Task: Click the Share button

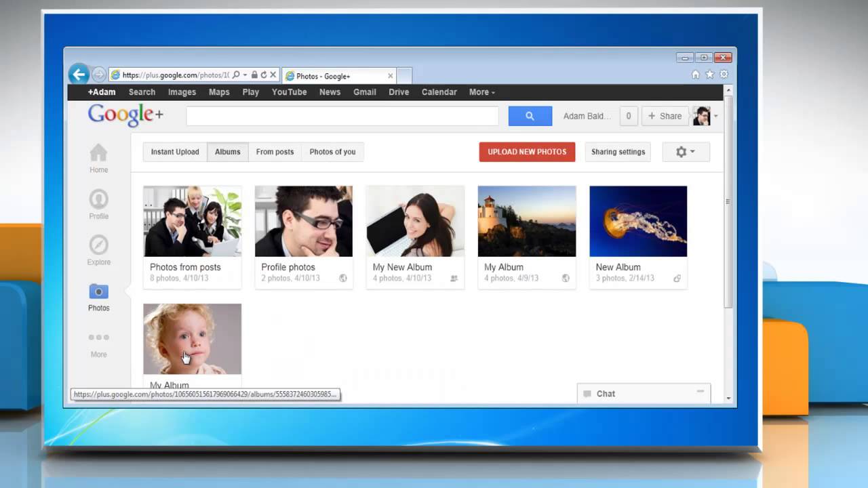Action: pos(665,116)
